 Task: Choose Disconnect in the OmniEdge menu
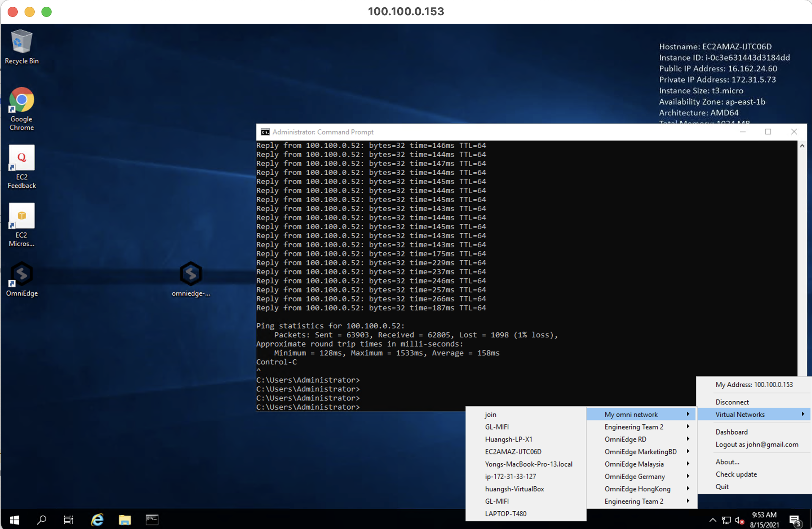click(732, 402)
